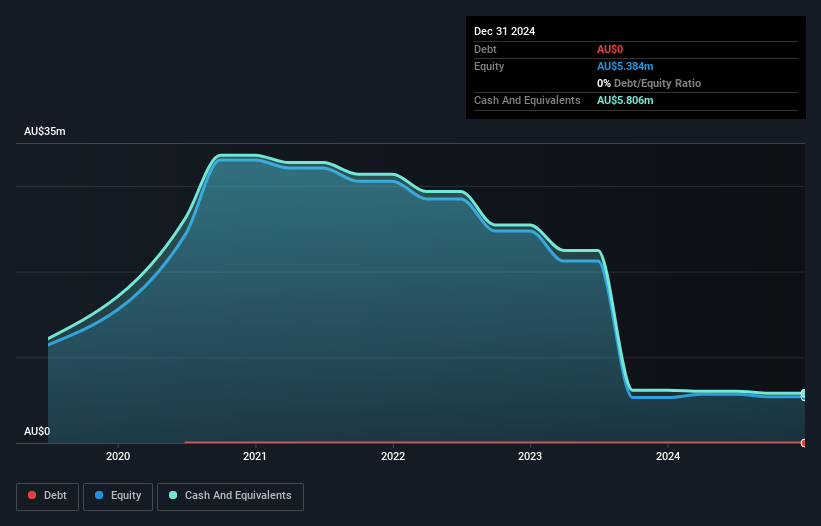This screenshot has width=821, height=526.
Task: Click the AU$35m y-axis label
Action: point(45,131)
